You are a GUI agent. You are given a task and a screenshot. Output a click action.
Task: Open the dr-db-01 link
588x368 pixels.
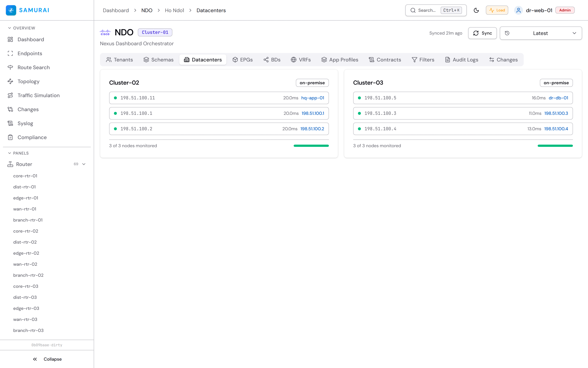(x=558, y=98)
